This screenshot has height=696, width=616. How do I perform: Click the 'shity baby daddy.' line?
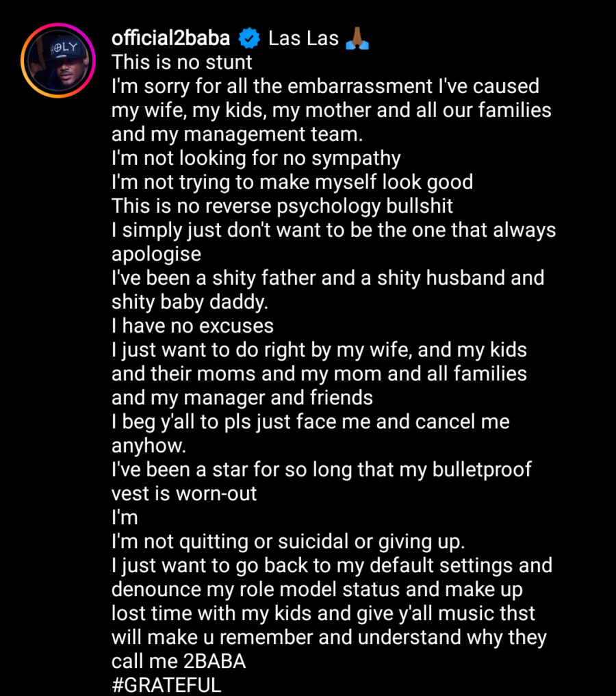click(190, 302)
